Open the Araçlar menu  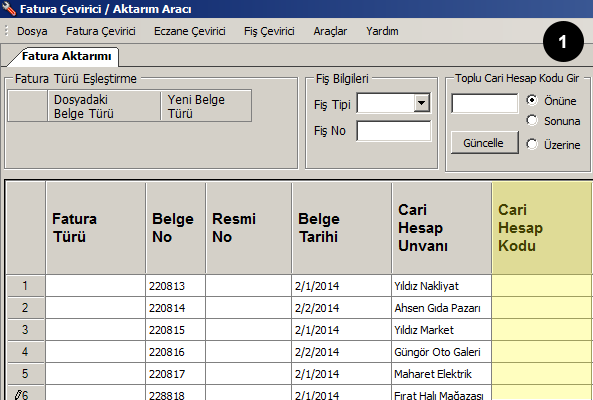pyautogui.click(x=330, y=31)
